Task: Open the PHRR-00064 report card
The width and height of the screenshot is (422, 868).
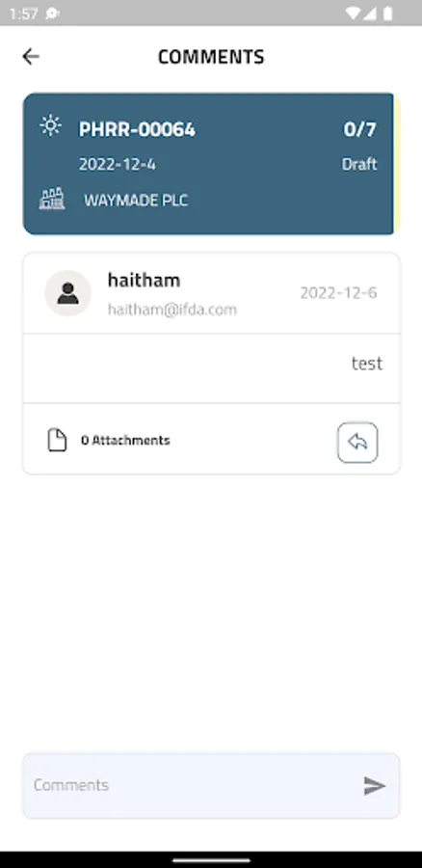Action: pyautogui.click(x=211, y=163)
